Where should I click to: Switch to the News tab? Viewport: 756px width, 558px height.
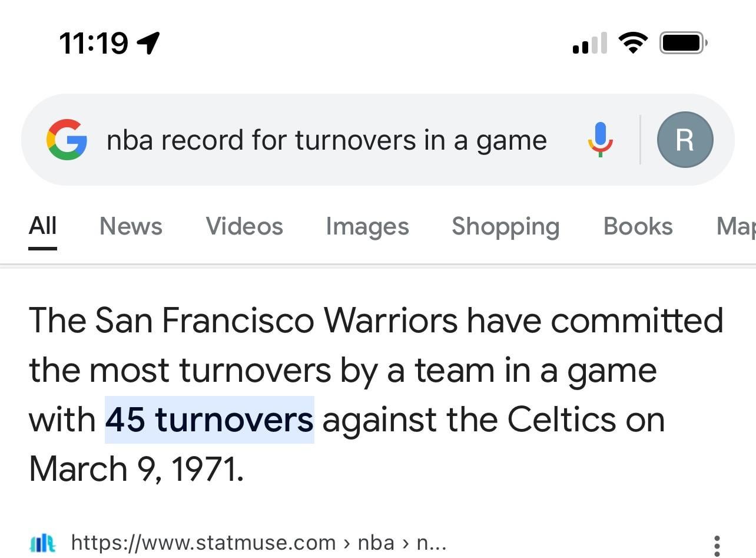tap(131, 226)
